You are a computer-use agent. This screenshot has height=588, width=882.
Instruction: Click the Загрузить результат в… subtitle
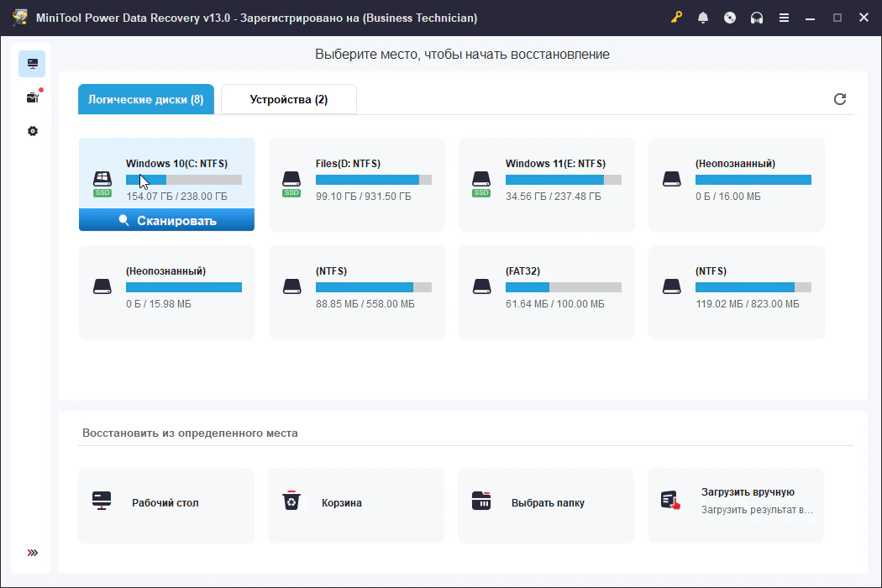coord(757,510)
